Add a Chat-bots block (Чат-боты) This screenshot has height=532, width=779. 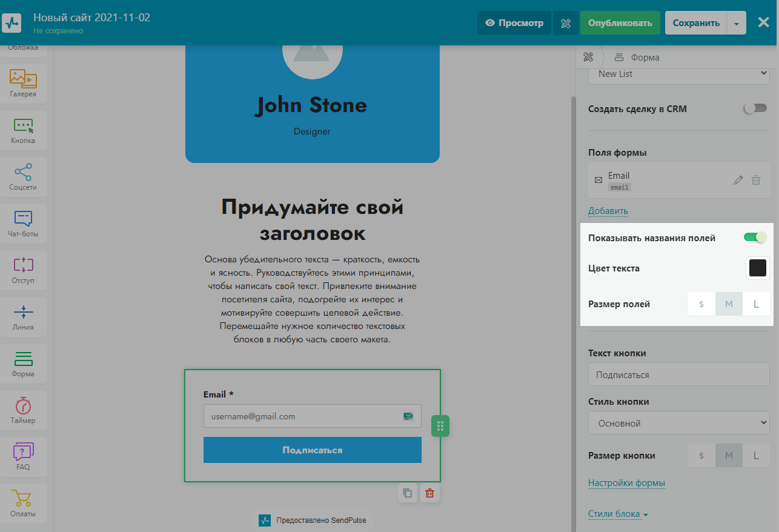[x=23, y=223]
